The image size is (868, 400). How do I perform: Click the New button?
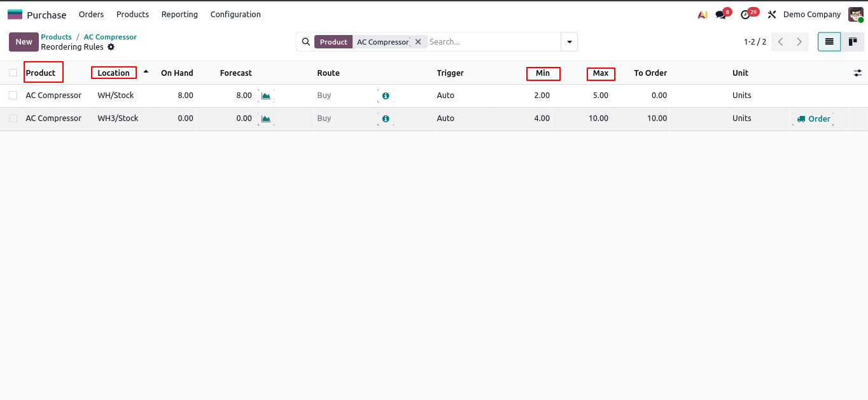point(24,42)
